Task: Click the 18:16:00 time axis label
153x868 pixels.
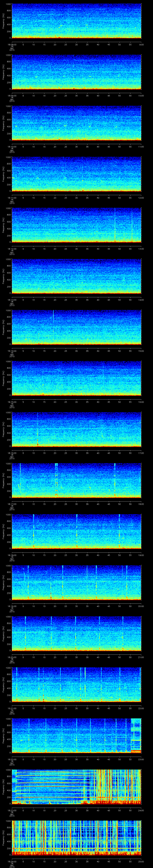Action: pyautogui.click(x=12, y=453)
